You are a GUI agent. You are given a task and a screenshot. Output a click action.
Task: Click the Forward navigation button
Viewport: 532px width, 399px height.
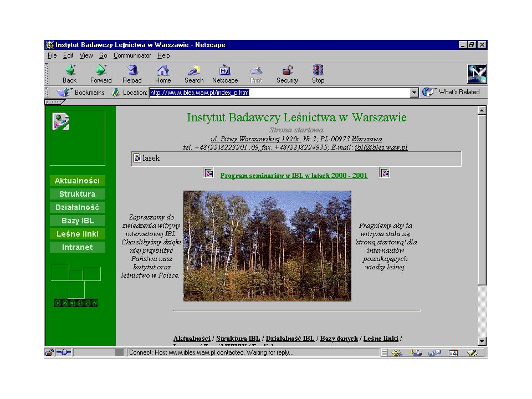[101, 74]
